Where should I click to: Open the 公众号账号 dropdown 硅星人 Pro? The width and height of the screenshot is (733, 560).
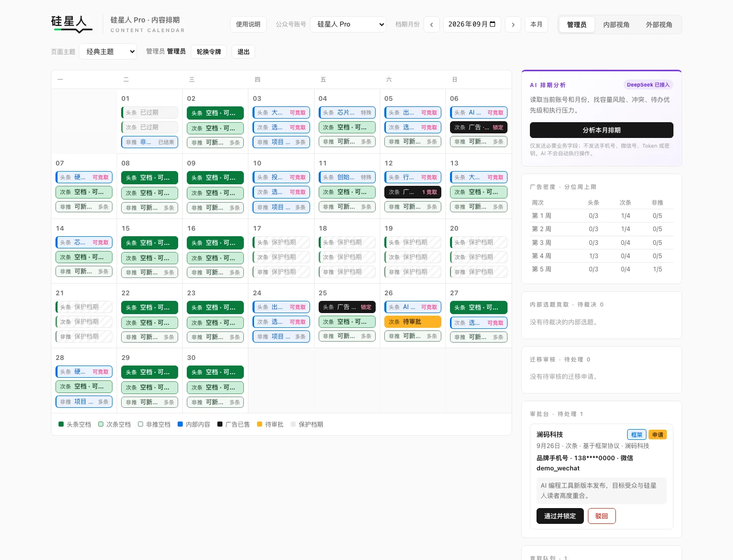(348, 24)
